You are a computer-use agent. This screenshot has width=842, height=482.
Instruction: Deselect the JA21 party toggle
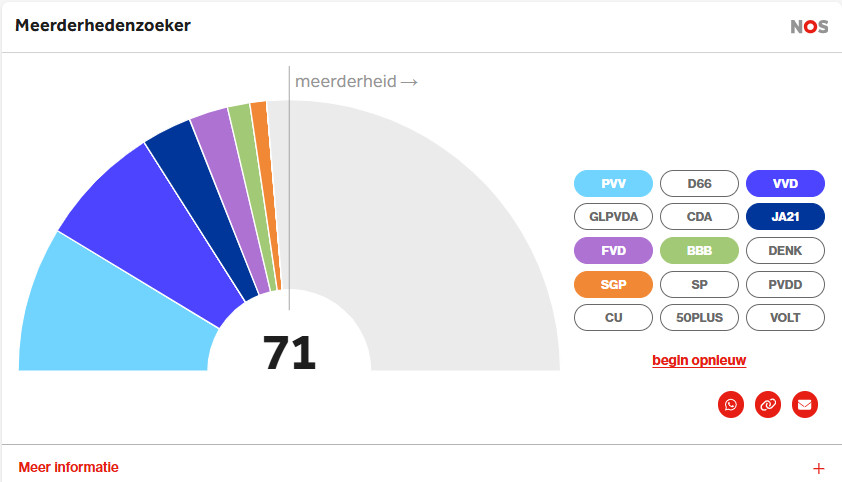pos(785,216)
